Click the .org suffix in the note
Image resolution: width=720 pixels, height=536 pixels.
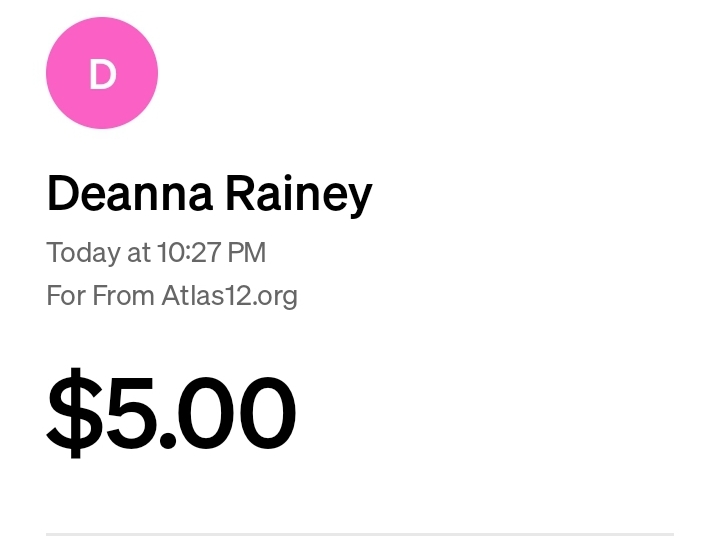tap(276, 296)
